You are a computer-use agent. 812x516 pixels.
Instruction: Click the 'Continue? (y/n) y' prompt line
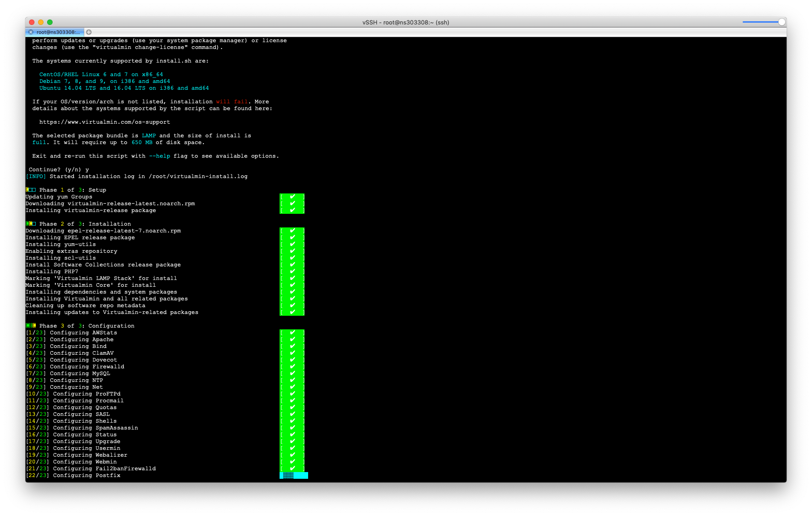coord(59,169)
